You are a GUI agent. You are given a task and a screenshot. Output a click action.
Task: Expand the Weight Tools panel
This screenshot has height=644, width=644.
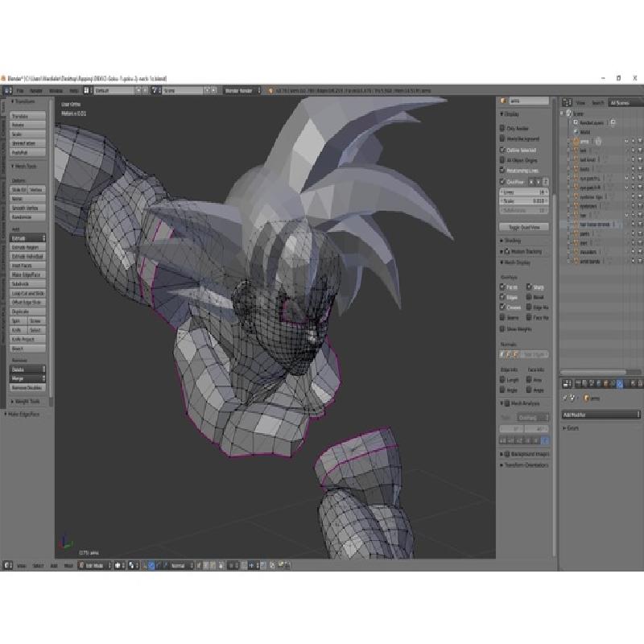click(26, 401)
